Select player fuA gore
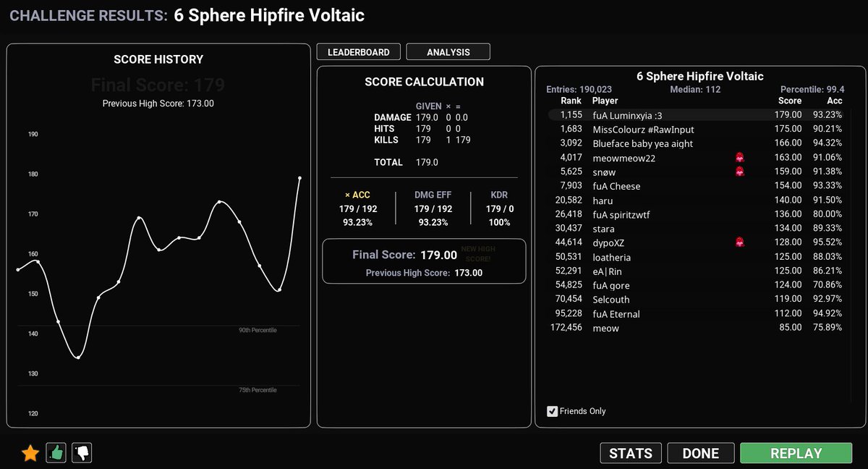 tap(611, 285)
